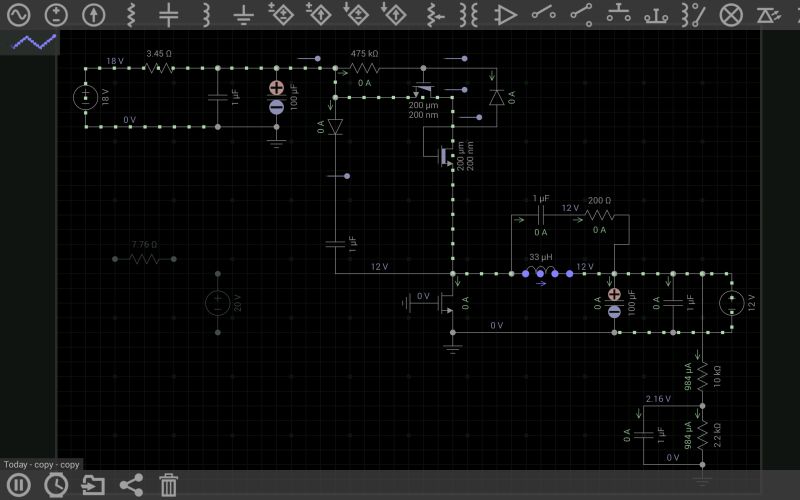The width and height of the screenshot is (800, 500).
Task: Select the greyed-out 20 V source
Action: coord(218,303)
